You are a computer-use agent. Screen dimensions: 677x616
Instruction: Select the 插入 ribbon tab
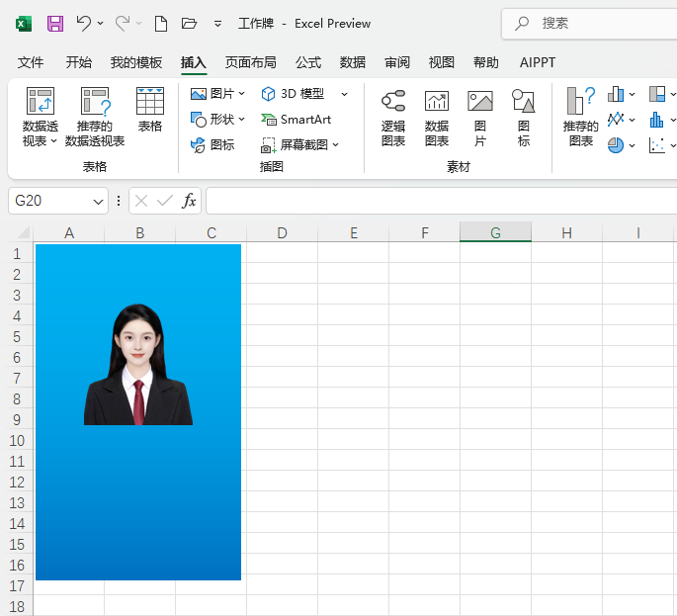[x=194, y=62]
